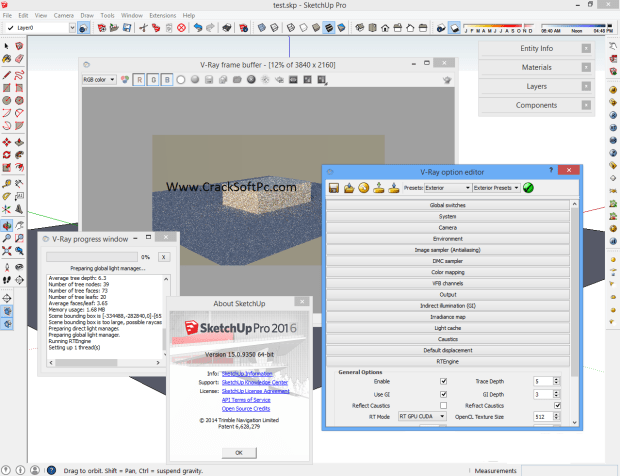
Task: Select the arrow Select tool in left toolbar
Action: (x=6, y=46)
